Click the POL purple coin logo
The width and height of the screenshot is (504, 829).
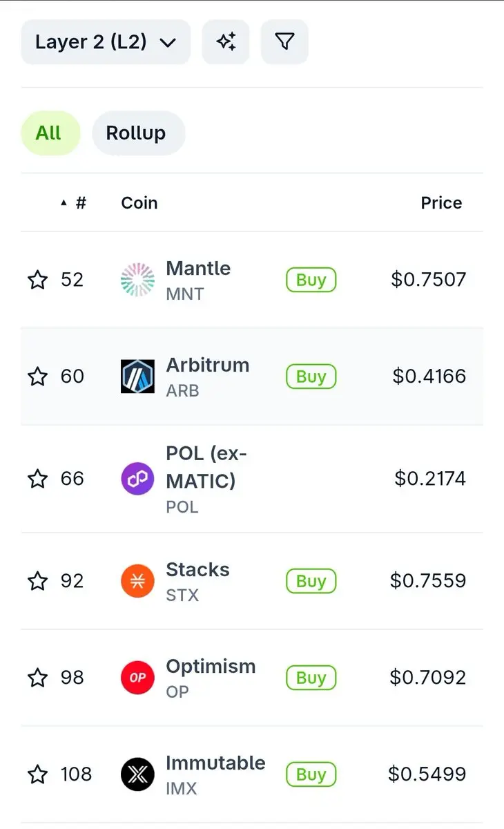tap(137, 479)
